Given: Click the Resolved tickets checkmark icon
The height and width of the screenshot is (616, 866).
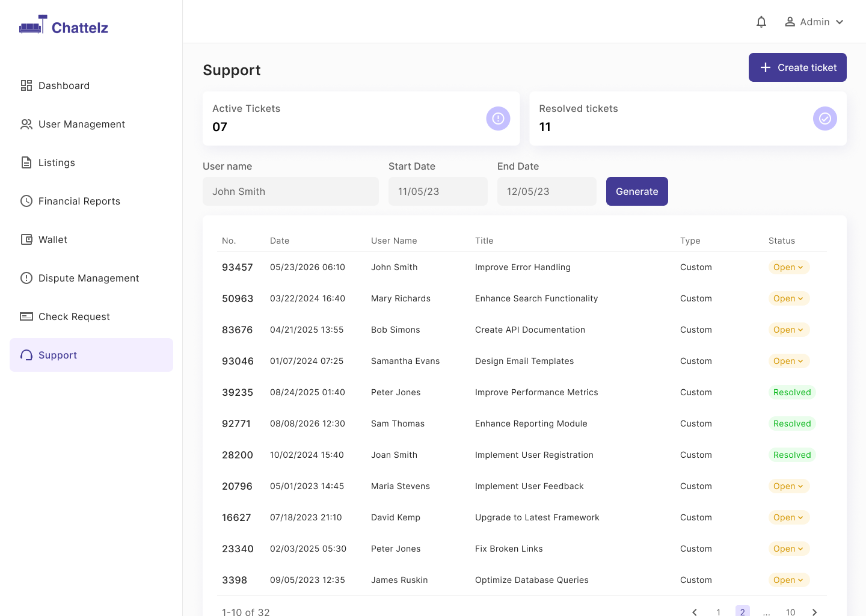Looking at the screenshot, I should [825, 119].
